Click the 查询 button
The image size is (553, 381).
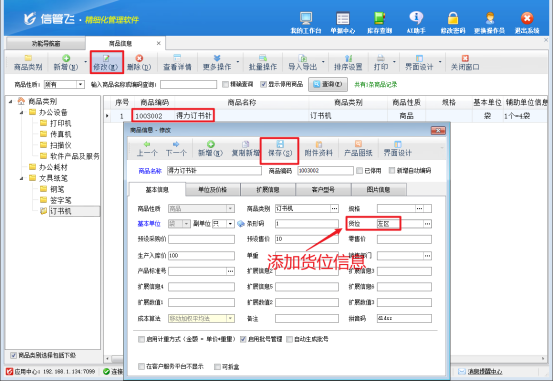[328, 84]
